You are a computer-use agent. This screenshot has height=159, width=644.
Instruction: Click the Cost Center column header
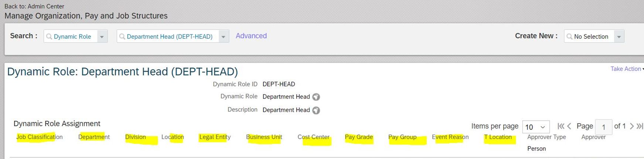coord(313,137)
